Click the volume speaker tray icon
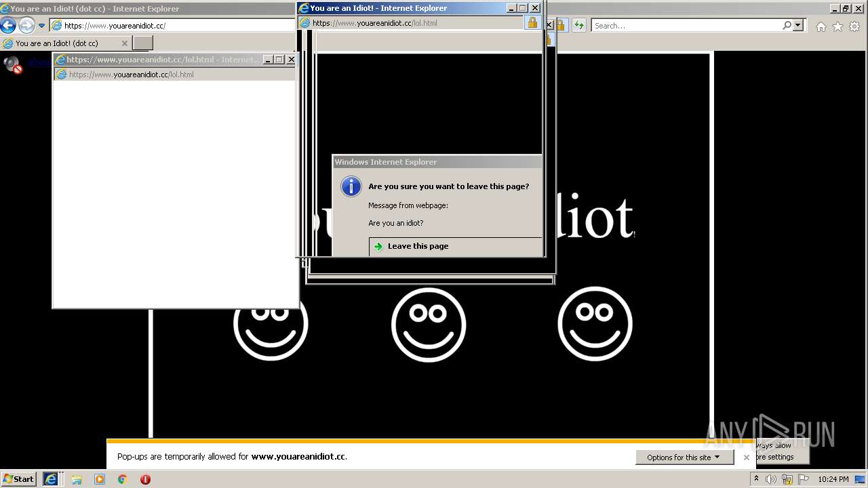Image resolution: width=868 pixels, height=488 pixels. [x=771, y=479]
